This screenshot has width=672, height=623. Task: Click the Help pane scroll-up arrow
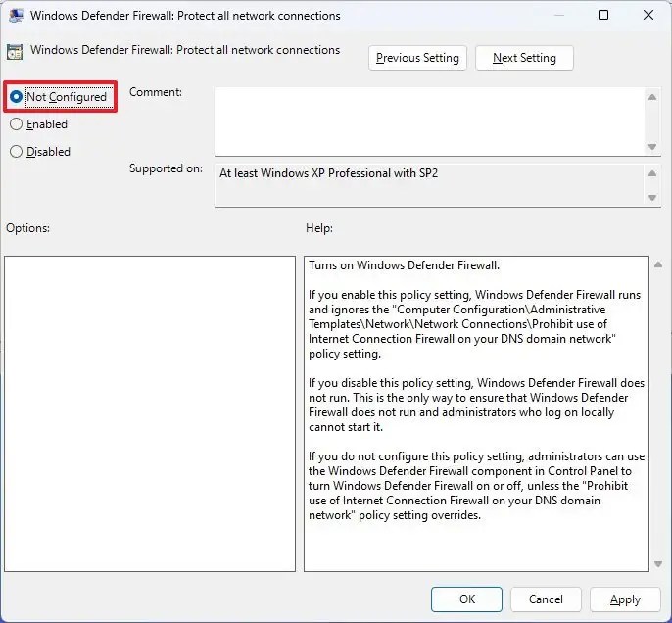tap(658, 264)
